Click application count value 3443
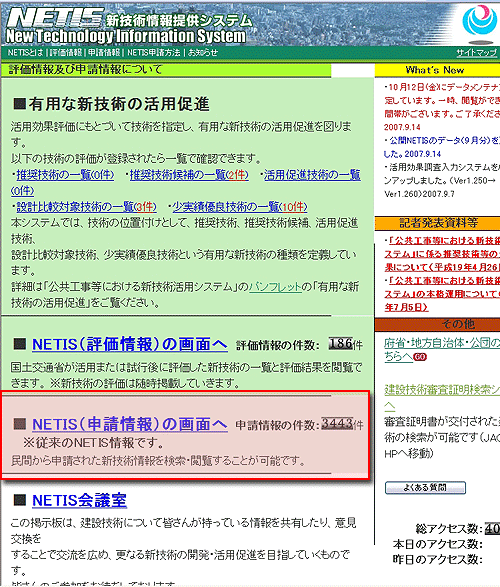 click(x=337, y=423)
